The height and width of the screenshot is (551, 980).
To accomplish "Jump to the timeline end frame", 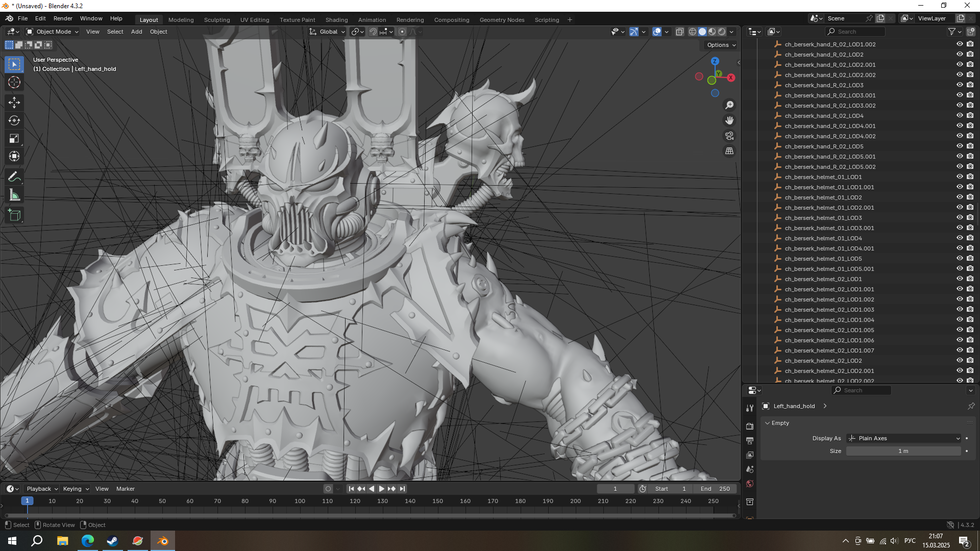I will [x=402, y=489].
